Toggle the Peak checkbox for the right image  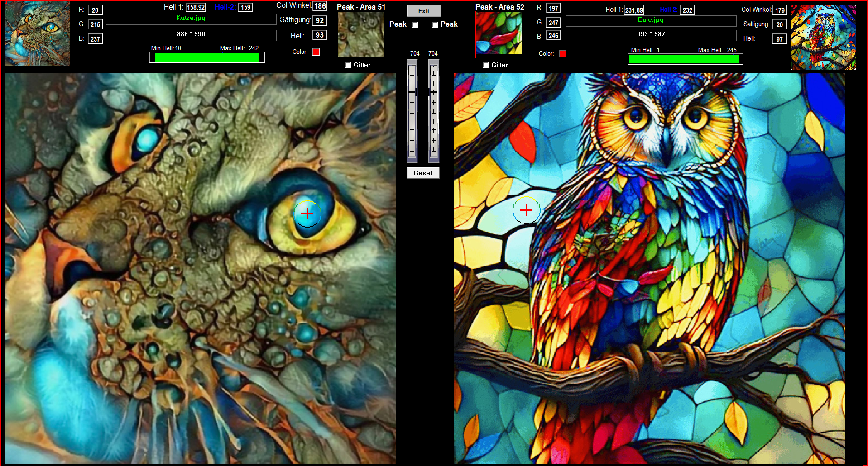[x=435, y=25]
